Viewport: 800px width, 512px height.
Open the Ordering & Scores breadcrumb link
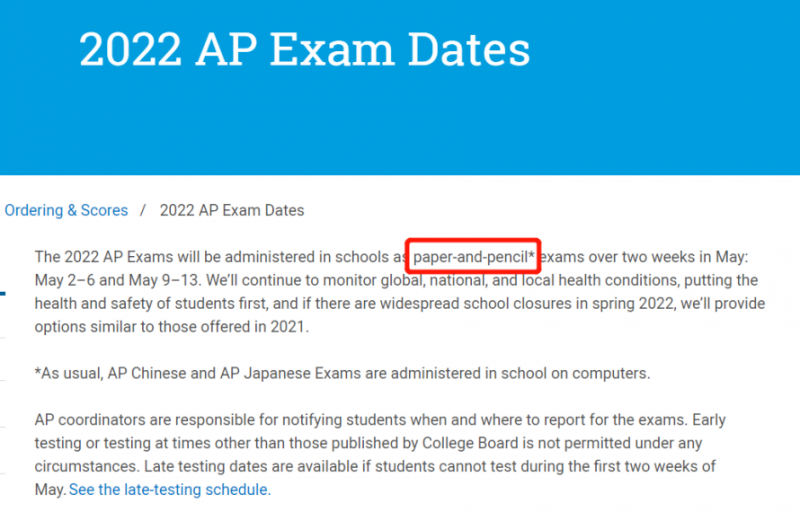point(66,210)
